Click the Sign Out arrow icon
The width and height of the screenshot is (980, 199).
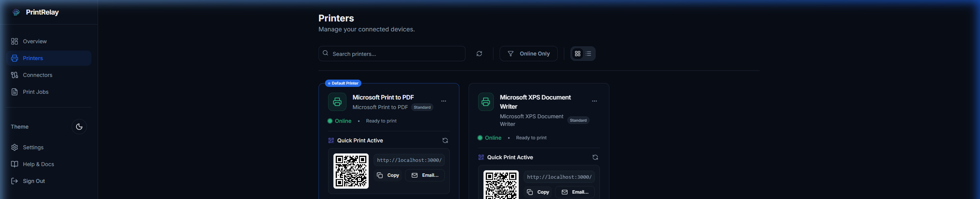(15, 181)
